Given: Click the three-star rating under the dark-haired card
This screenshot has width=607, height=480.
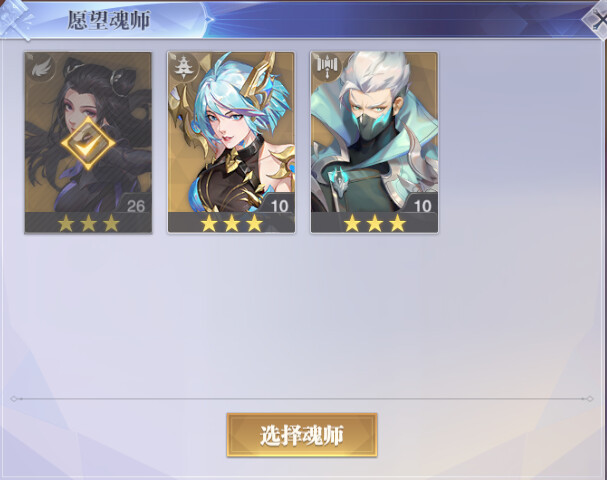Looking at the screenshot, I should pyautogui.click(x=88, y=223).
